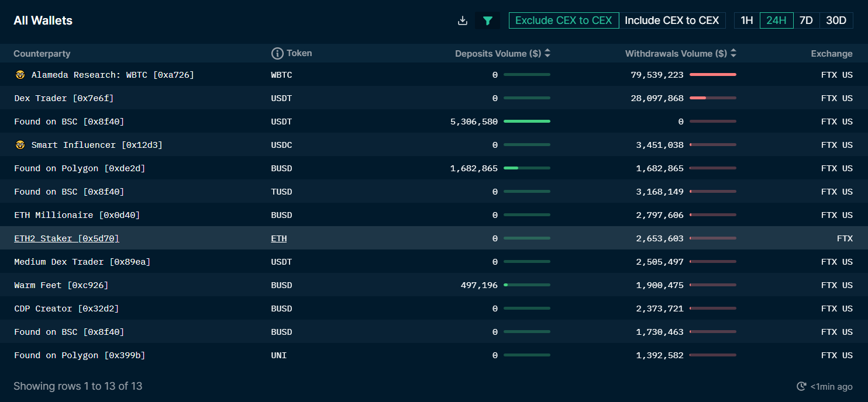Click the download CSV icon
The image size is (868, 402).
coord(463,21)
